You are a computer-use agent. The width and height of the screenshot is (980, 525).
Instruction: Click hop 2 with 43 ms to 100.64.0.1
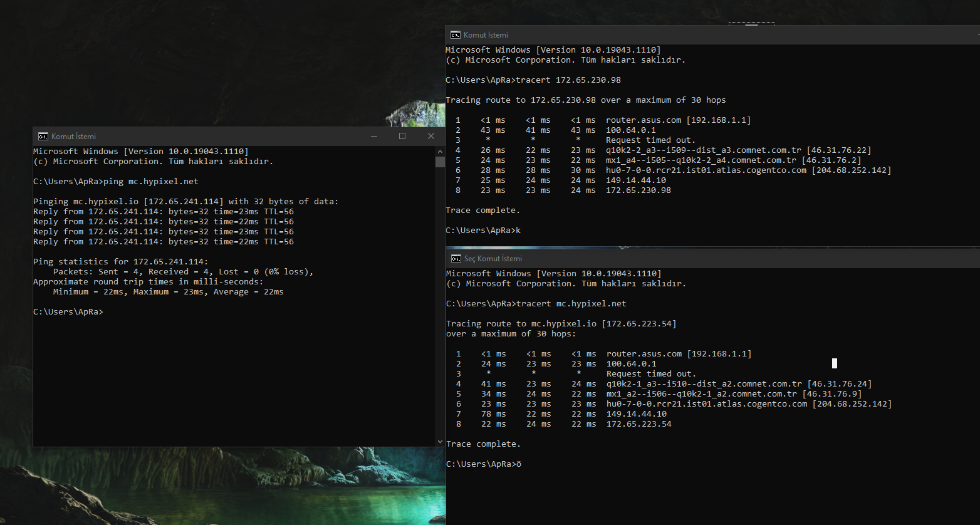click(x=556, y=130)
